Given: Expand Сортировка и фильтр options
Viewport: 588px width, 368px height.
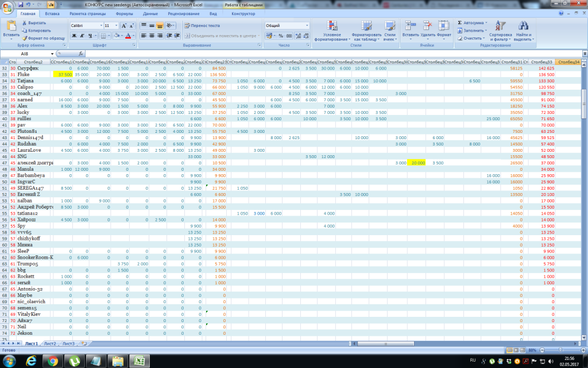Looking at the screenshot, I should 500,31.
